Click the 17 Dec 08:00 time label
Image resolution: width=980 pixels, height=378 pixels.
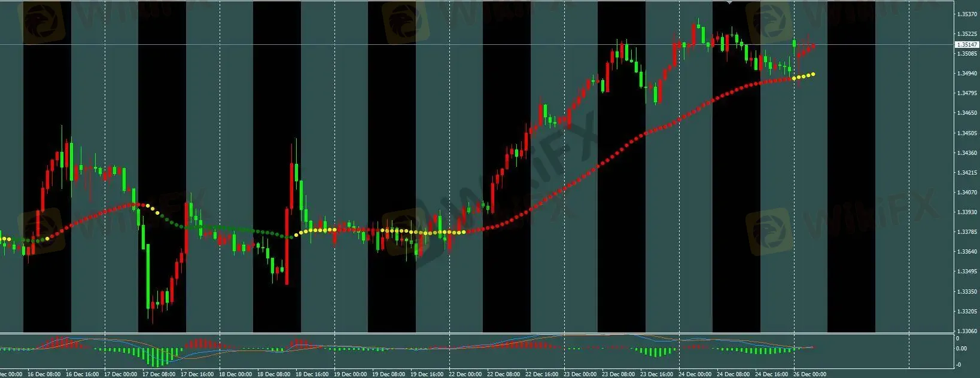pyautogui.click(x=159, y=374)
